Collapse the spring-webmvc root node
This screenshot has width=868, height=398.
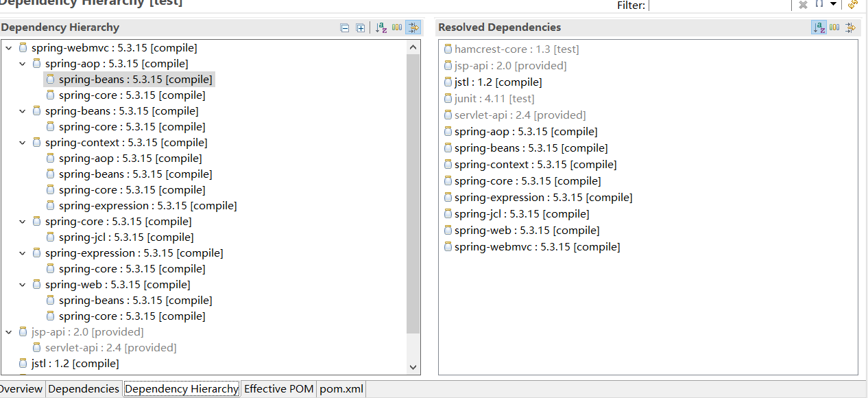pos(8,48)
